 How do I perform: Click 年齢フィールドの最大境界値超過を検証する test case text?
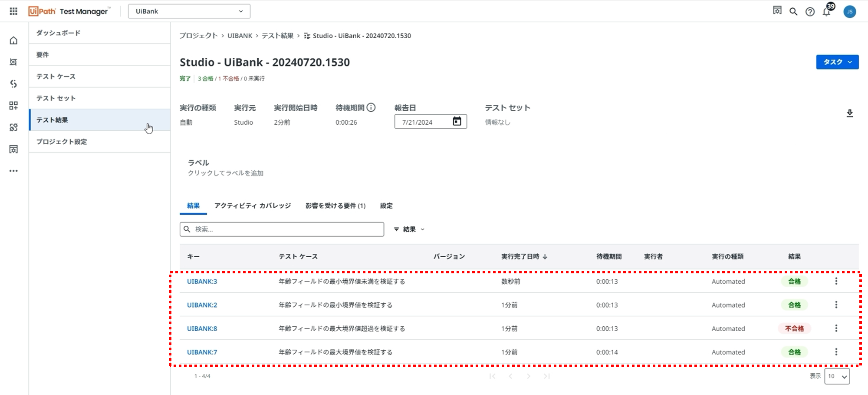342,329
